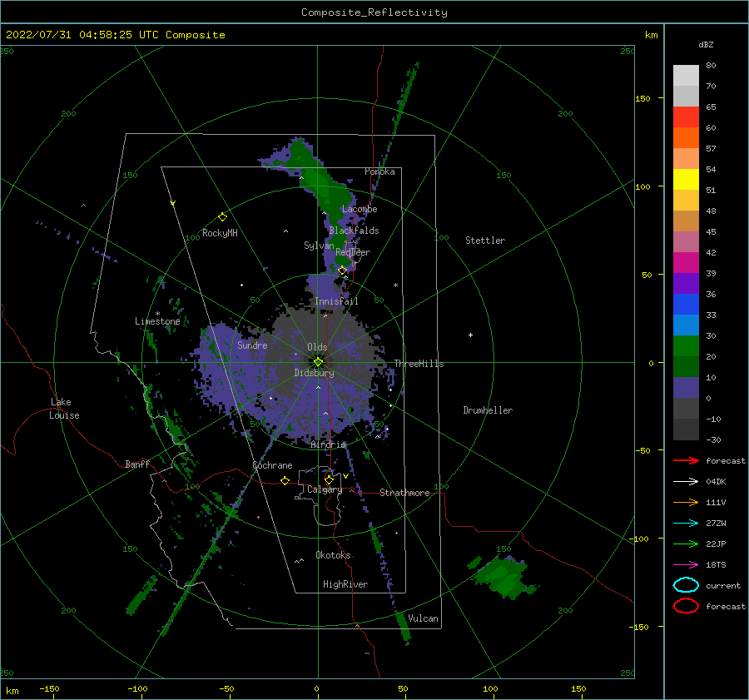The width and height of the screenshot is (749, 700).
Task: Click the Sundre city label
Action: [x=252, y=345]
